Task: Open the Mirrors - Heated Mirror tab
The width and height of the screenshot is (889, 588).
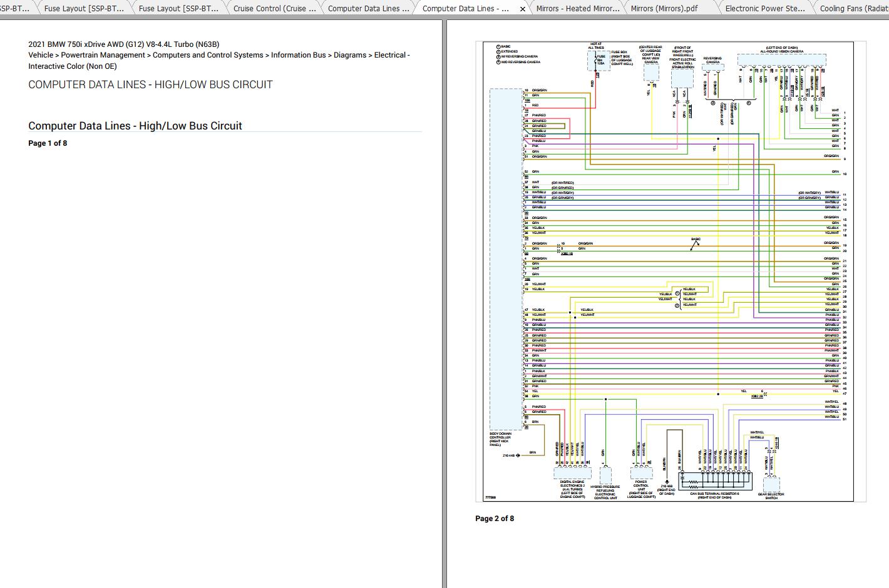Action: (577, 9)
